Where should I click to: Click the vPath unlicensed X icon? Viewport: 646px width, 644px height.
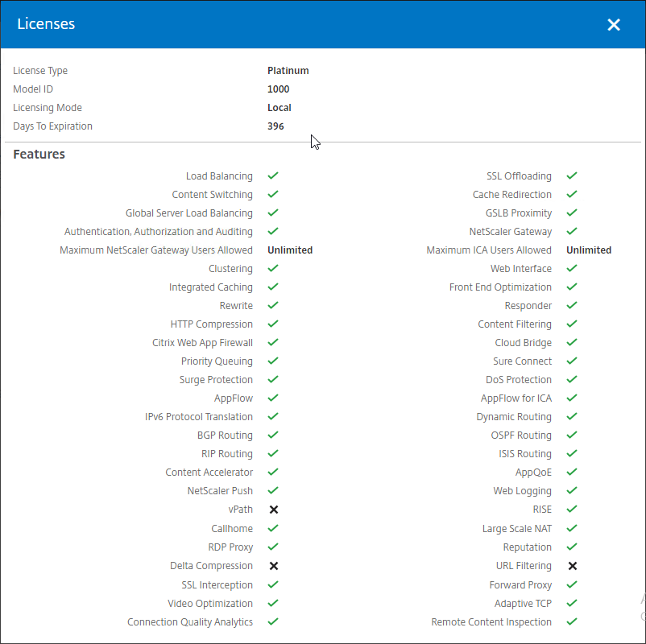tap(274, 510)
